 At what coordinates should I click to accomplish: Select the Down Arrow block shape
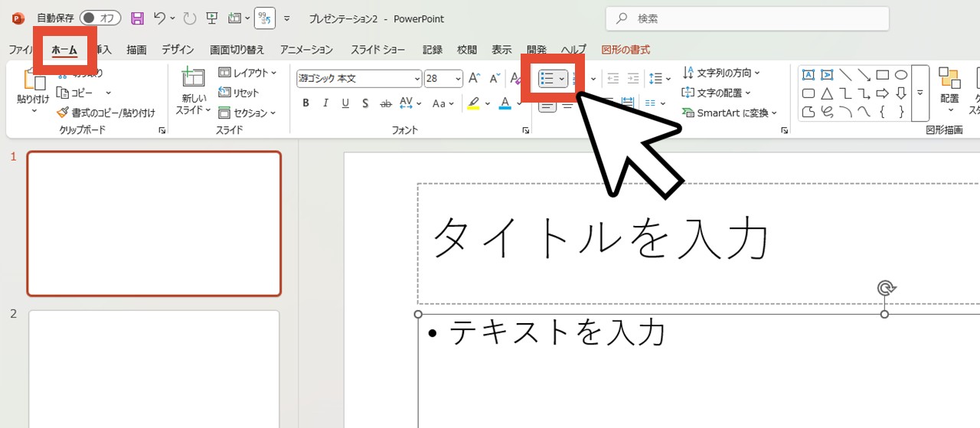pyautogui.click(x=901, y=93)
